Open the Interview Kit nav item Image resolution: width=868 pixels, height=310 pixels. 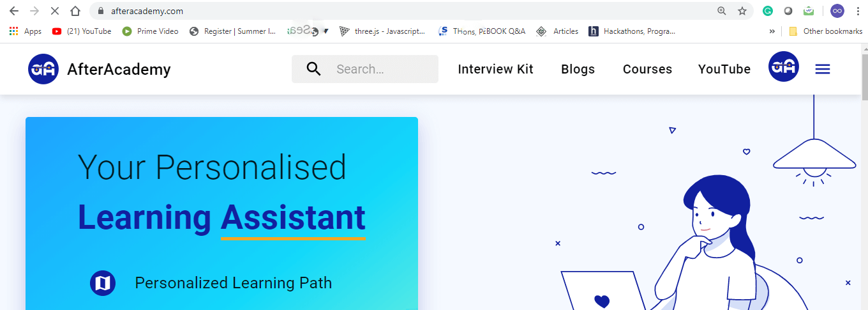[495, 69]
